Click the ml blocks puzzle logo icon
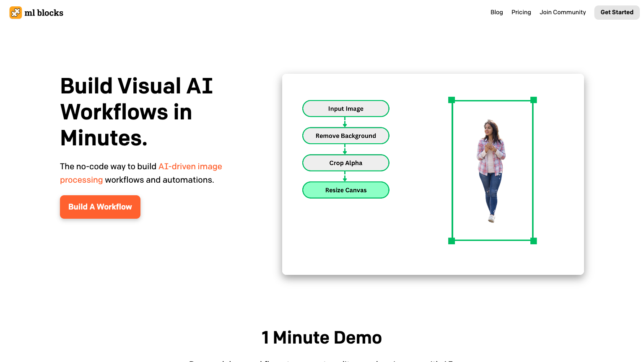The image size is (644, 362). tap(16, 13)
